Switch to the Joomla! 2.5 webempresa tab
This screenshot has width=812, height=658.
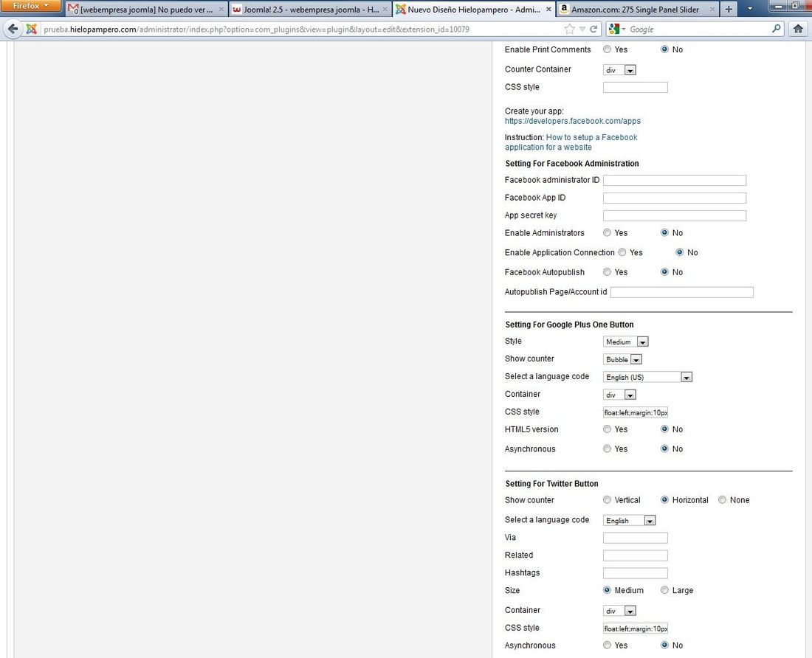[309, 10]
